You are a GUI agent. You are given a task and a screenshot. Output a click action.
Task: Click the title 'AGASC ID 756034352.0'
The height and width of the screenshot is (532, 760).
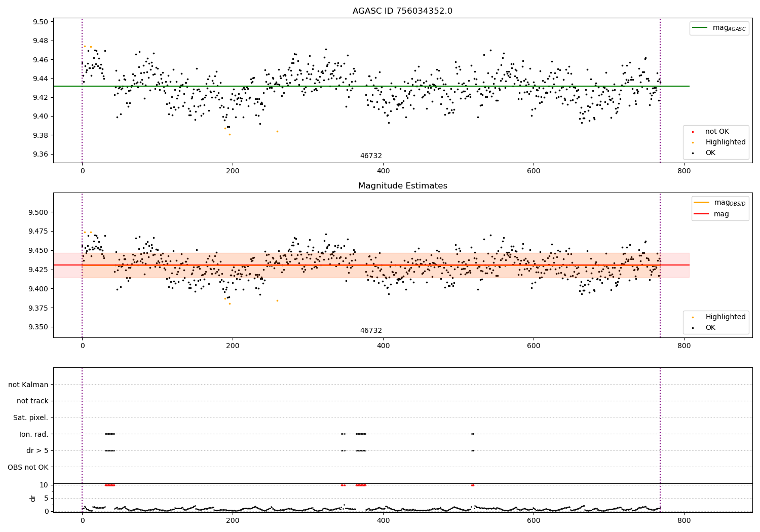point(402,11)
